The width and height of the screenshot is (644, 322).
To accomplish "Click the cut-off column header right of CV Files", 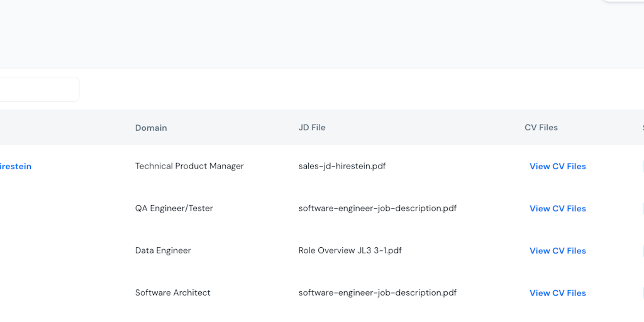I will pos(642,128).
